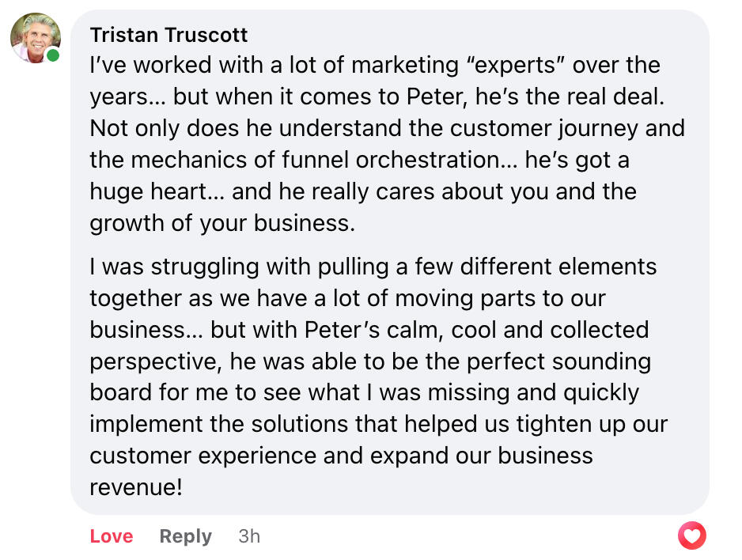
Task: Click Love under the comment
Action: (x=112, y=536)
